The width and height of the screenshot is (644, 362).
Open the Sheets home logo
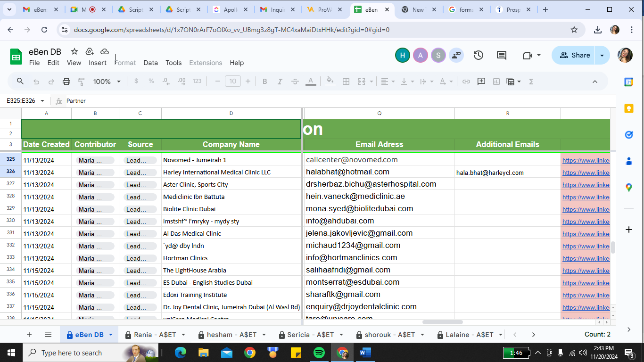16,57
